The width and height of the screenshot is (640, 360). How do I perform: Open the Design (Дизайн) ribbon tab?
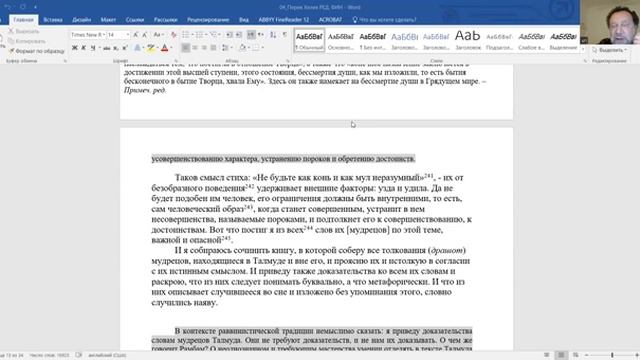tap(82, 20)
